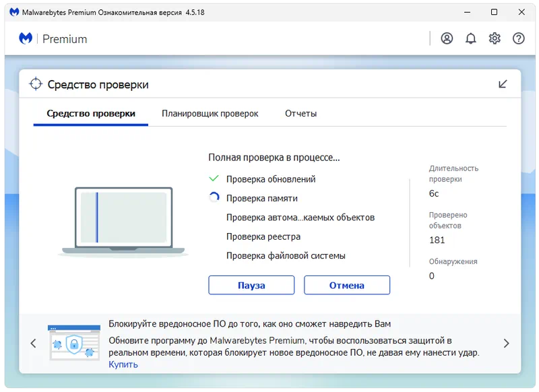Pause the scan with the Пауза button

click(251, 285)
